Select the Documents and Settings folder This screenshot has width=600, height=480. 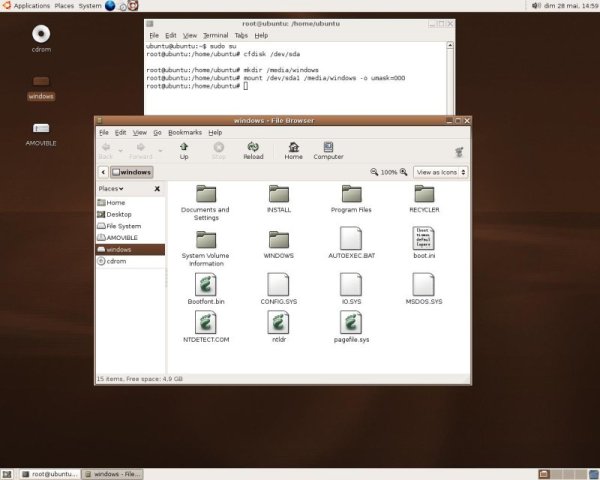pos(206,203)
